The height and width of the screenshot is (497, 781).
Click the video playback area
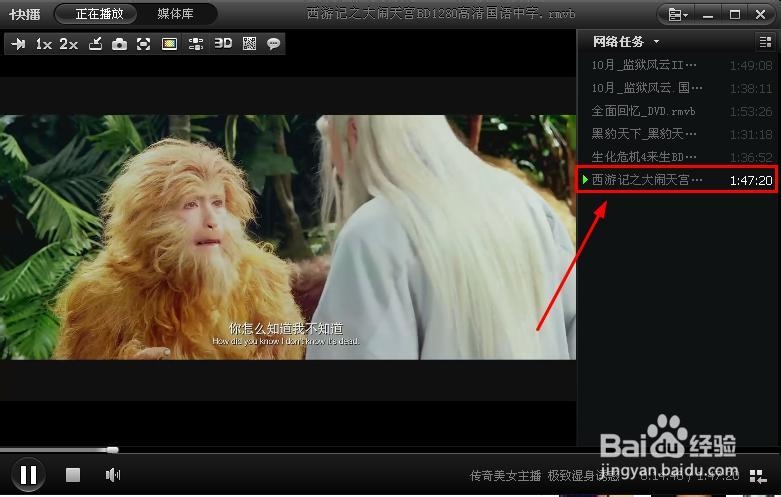point(288,237)
